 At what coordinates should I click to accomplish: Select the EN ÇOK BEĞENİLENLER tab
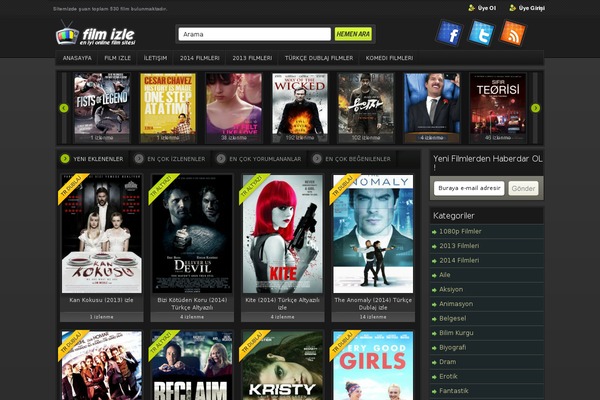tap(352, 159)
